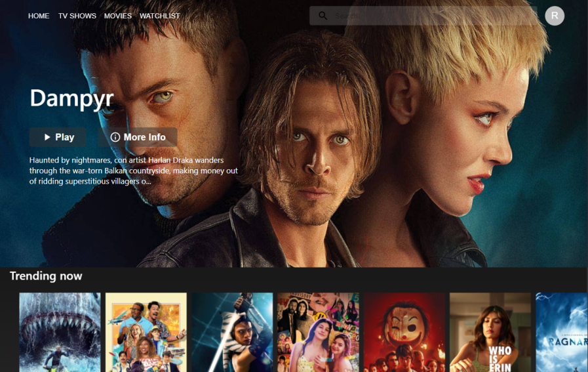Click the Dampyr hero title
588x372 pixels.
[x=72, y=98]
